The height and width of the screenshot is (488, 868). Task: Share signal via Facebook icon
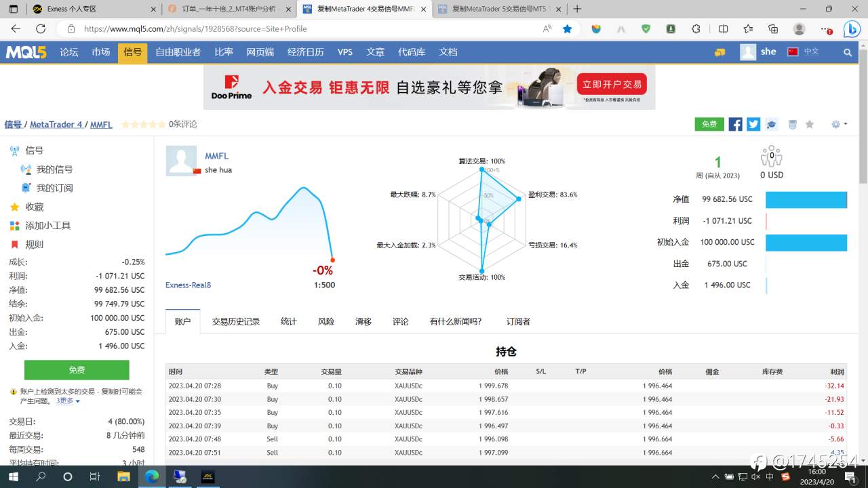click(735, 124)
